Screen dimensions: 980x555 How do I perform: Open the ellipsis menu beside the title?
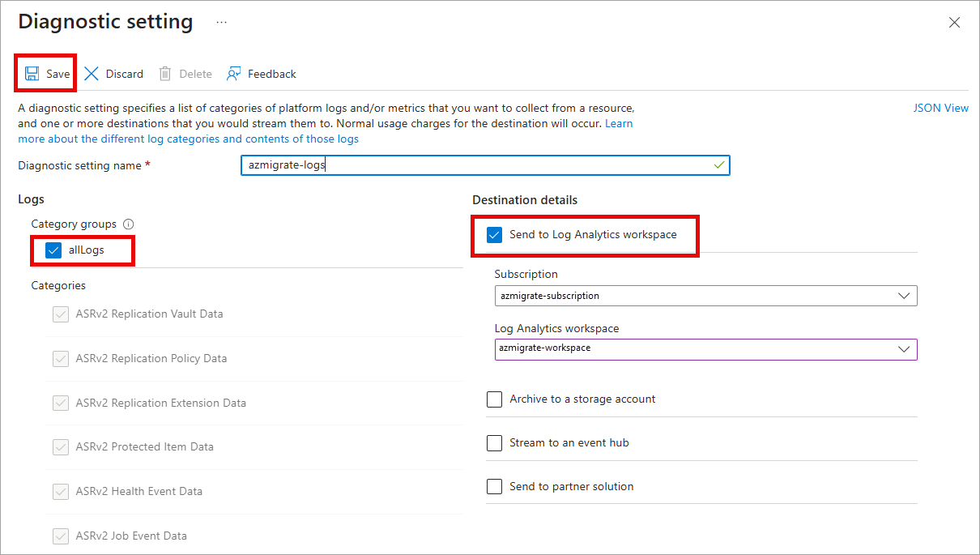pyautogui.click(x=221, y=23)
